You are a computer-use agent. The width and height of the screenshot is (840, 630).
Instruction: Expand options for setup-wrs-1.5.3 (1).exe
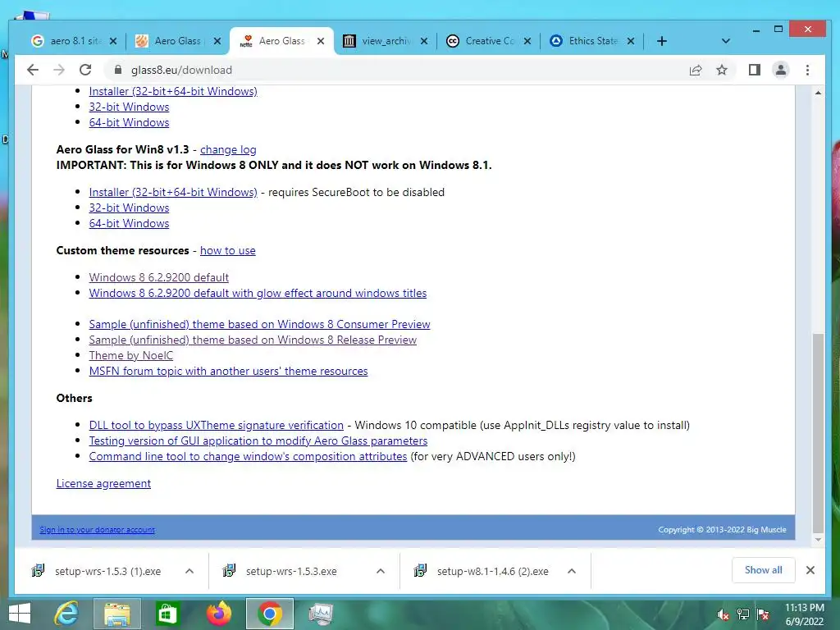(x=189, y=571)
